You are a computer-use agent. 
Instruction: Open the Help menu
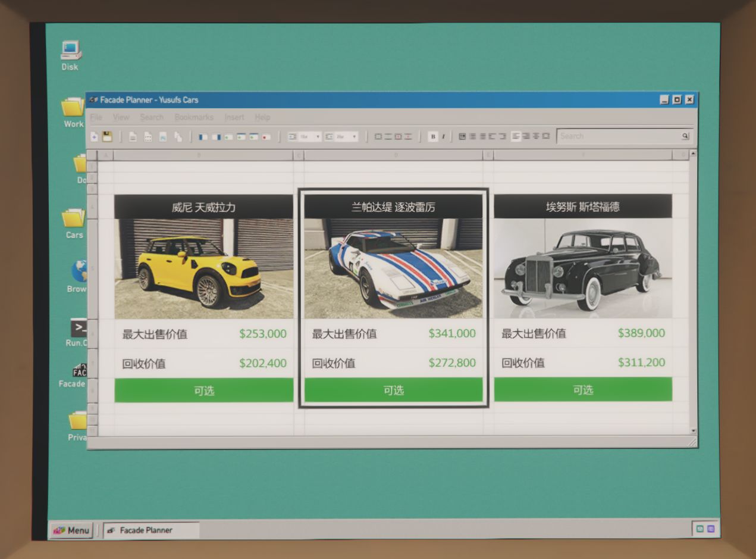pyautogui.click(x=262, y=117)
